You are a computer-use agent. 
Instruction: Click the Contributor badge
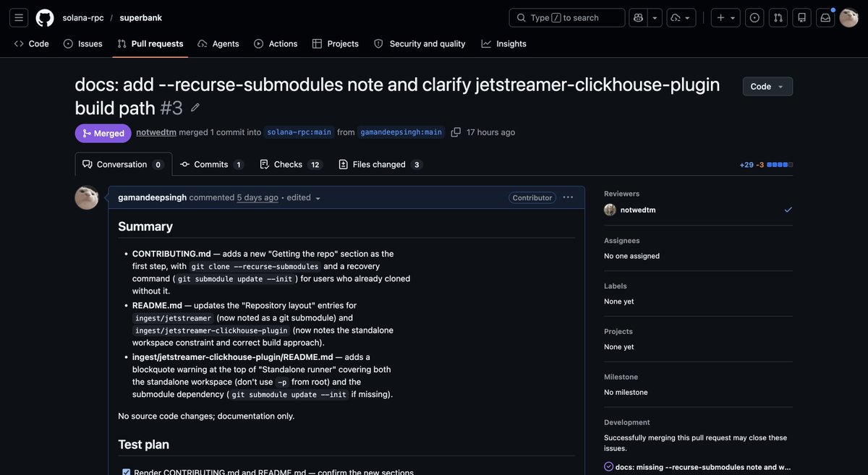(532, 197)
